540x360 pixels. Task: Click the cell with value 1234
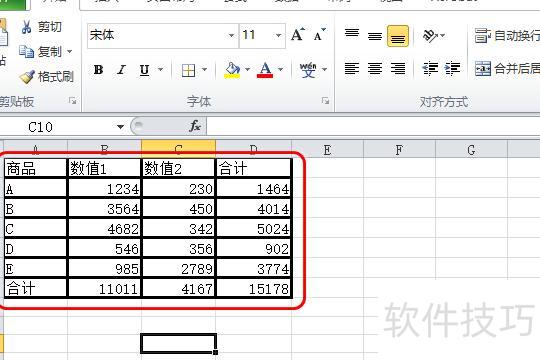coord(104,188)
